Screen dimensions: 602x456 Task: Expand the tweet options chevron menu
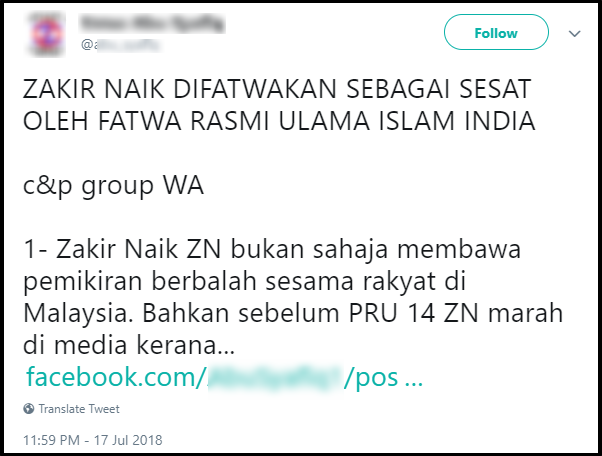pos(574,34)
